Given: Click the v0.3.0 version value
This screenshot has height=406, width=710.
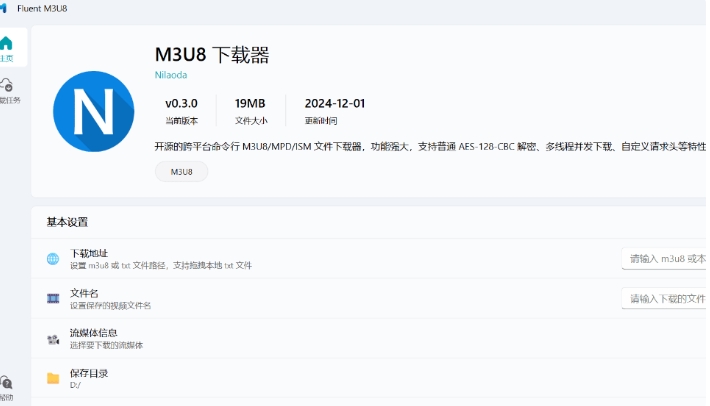Looking at the screenshot, I should (181, 104).
